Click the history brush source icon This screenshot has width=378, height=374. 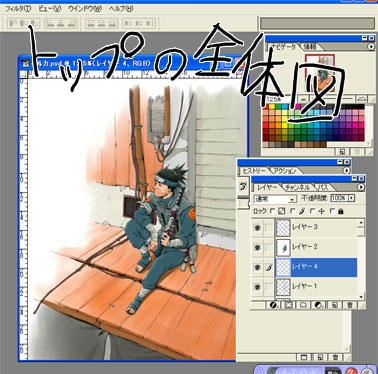[243, 187]
